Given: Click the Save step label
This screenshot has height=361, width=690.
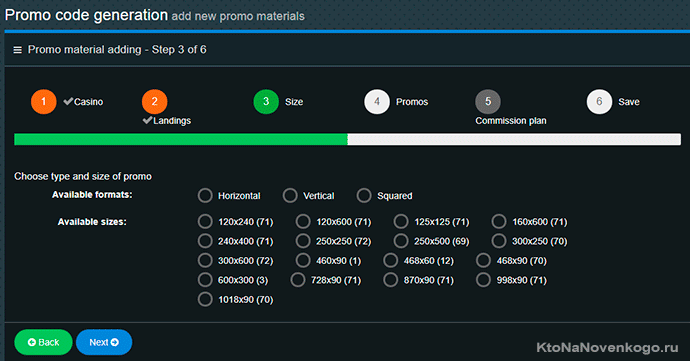Looking at the screenshot, I should point(629,102).
